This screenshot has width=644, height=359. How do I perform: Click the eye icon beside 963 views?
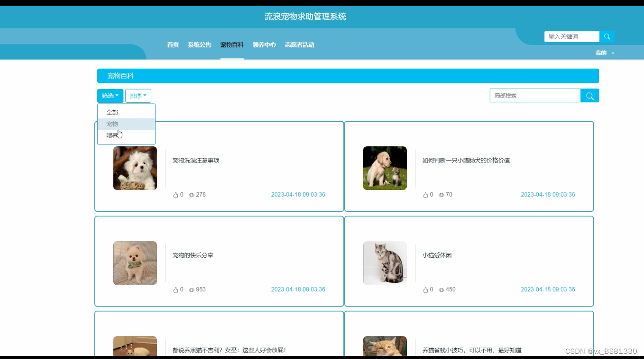click(192, 289)
